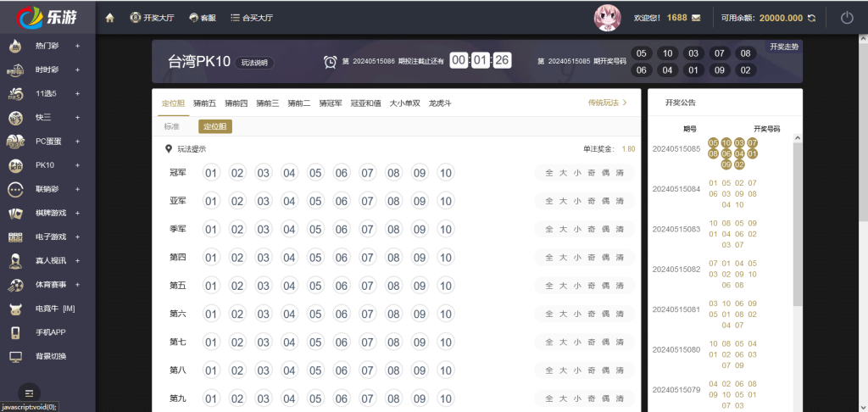Select number 08 in 第七 row
This screenshot has height=412, width=868.
[x=393, y=342]
